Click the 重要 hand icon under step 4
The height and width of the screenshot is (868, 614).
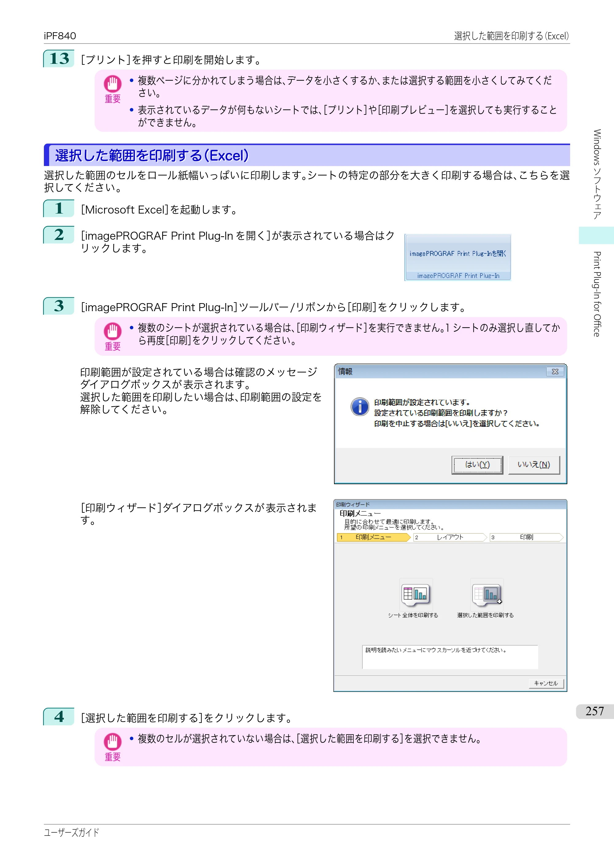pos(113,742)
